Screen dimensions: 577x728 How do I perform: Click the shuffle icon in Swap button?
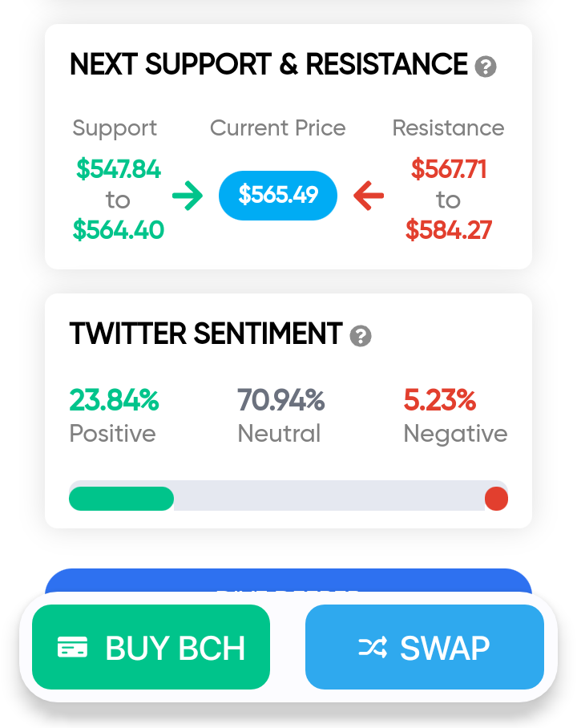[373, 647]
